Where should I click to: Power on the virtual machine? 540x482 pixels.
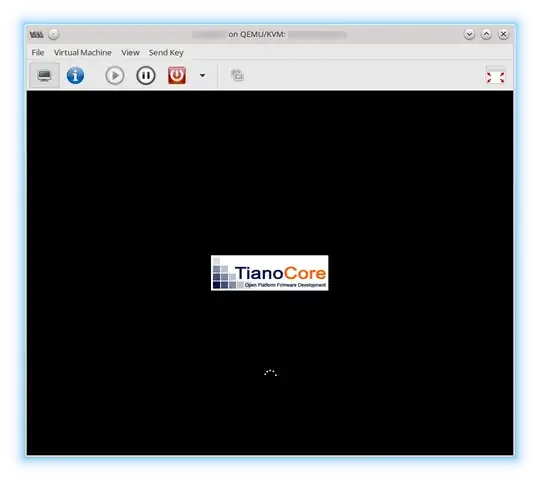click(x=115, y=75)
